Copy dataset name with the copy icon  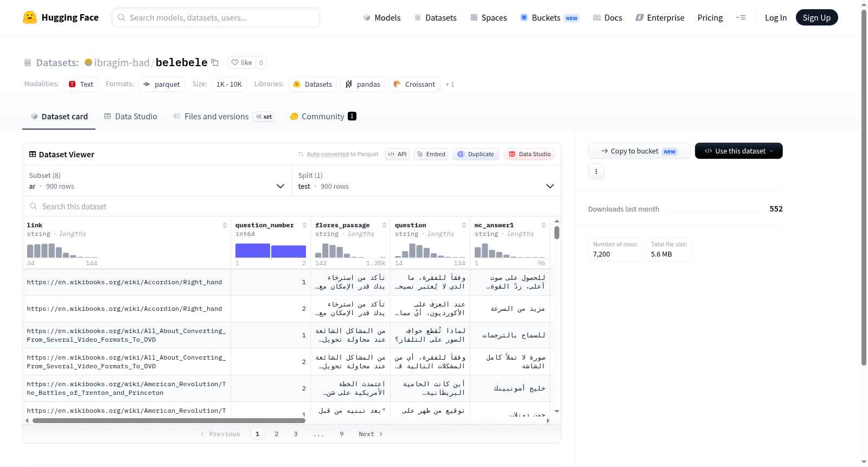[215, 62]
